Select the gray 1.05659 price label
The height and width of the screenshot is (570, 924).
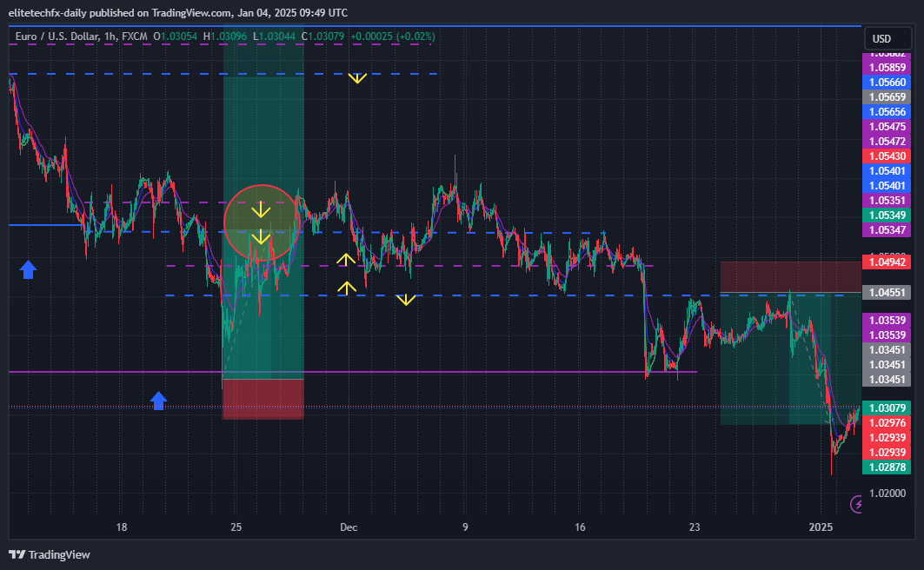click(x=887, y=97)
